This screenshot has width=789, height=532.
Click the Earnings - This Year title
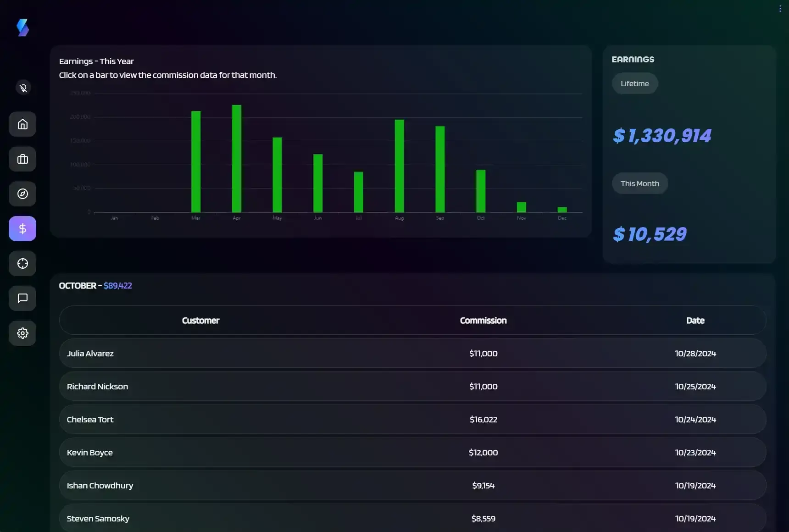tap(96, 61)
